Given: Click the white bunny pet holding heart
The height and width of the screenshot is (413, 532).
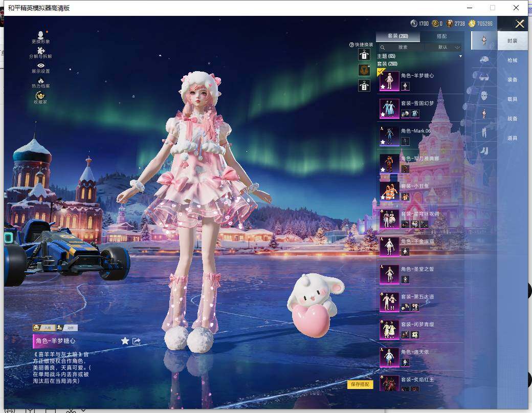Looking at the screenshot, I should (316, 305).
